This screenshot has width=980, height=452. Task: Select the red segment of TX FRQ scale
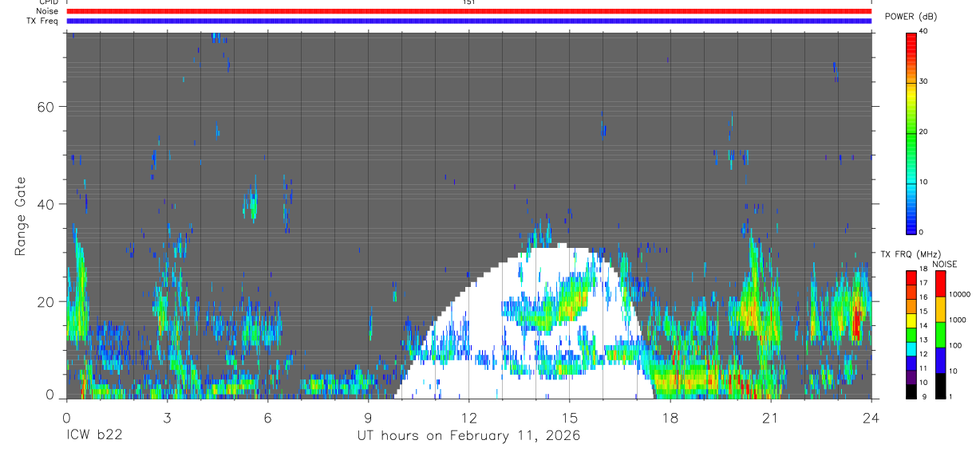(911, 277)
